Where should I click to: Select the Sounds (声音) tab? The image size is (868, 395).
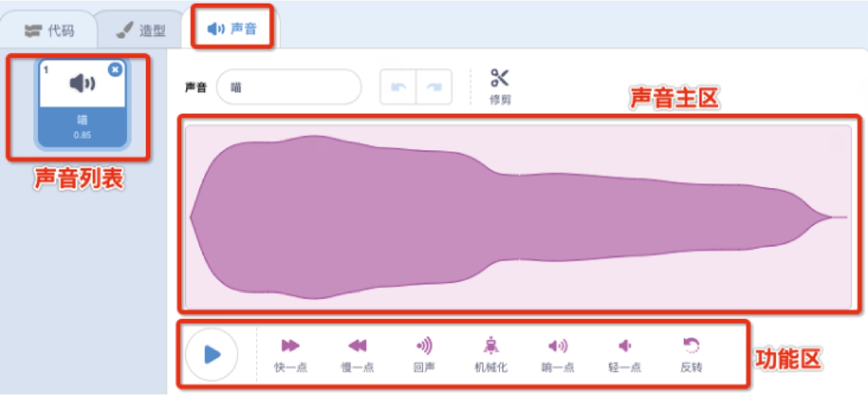(x=233, y=28)
